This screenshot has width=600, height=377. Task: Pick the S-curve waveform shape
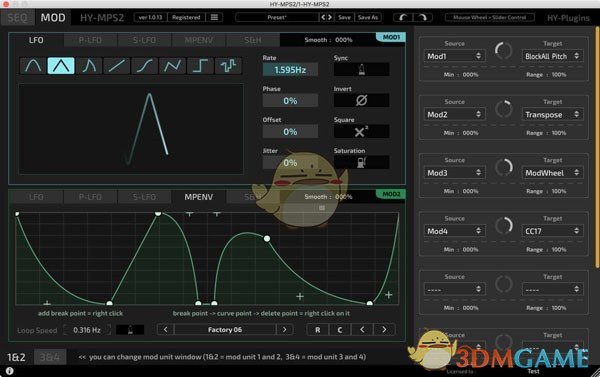pos(145,66)
